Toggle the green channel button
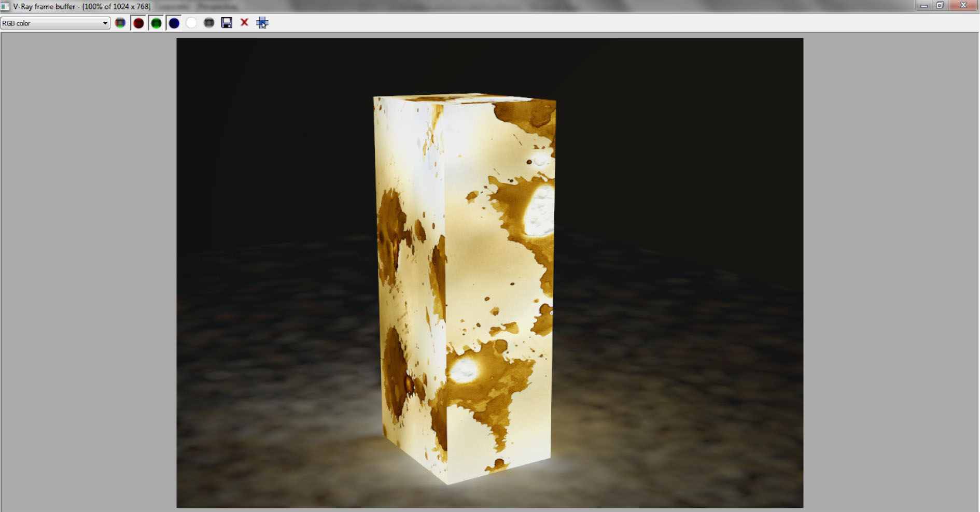Image resolution: width=980 pixels, height=512 pixels. [x=156, y=23]
